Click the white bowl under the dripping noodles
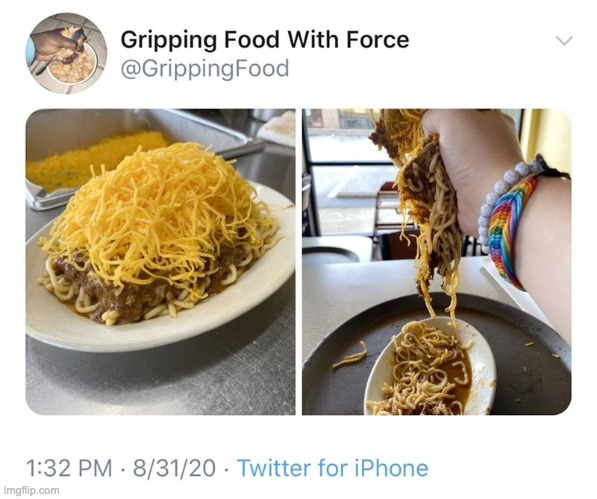This screenshot has height=499, width=597. [430, 367]
